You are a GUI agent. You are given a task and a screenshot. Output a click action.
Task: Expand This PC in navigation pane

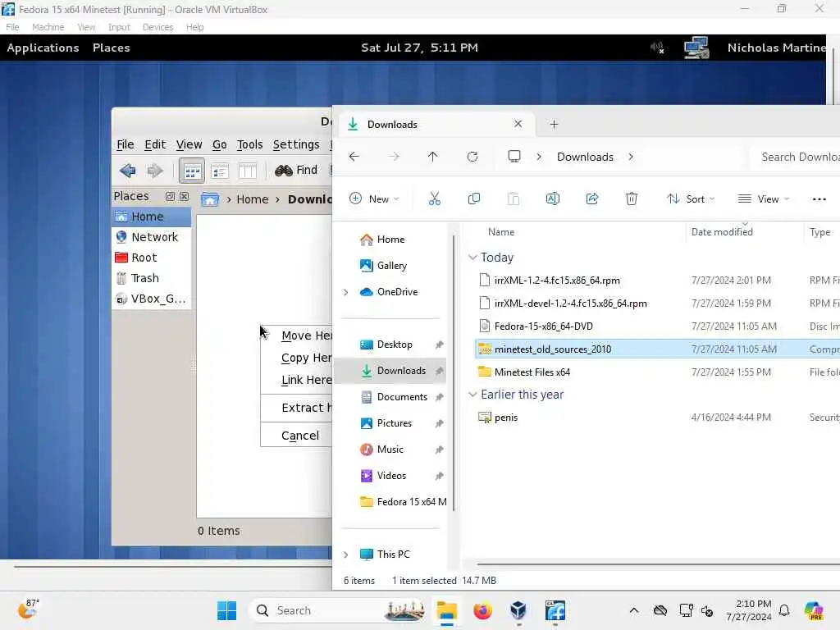(x=345, y=555)
